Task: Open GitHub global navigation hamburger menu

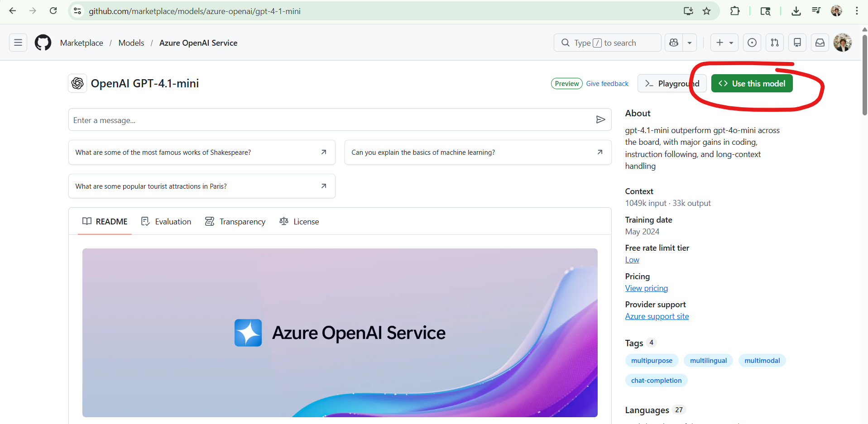Action: click(x=18, y=43)
